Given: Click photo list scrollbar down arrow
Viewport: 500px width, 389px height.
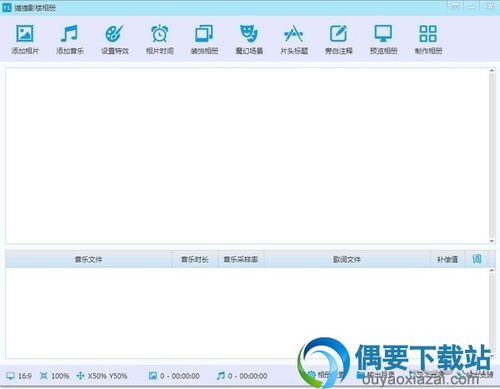Looking at the screenshot, I should tap(492, 241).
